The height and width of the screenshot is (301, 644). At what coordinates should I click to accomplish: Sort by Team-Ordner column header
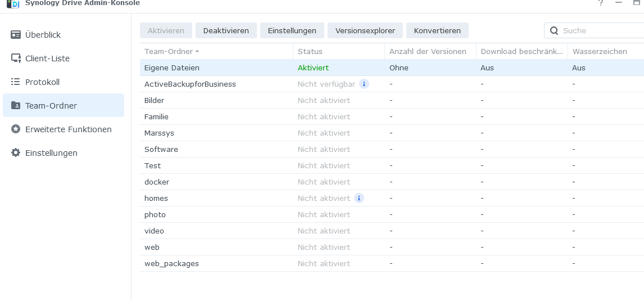tap(216, 51)
